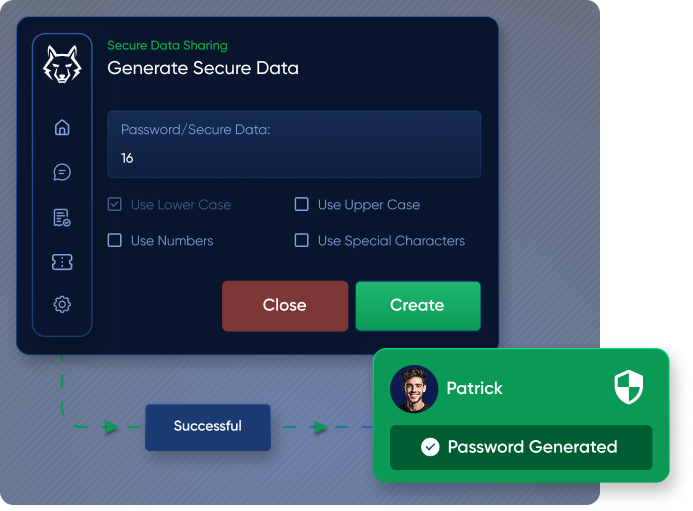Open the chat messages sidebar icon
The width and height of the screenshot is (693, 511).
[62, 172]
